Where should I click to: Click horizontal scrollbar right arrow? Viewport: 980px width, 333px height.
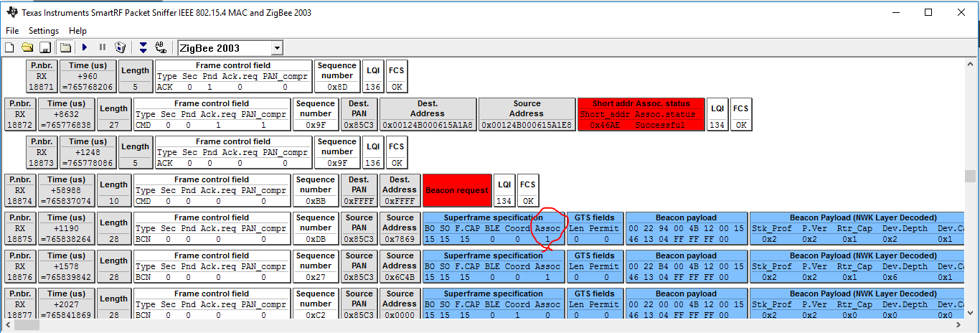[958, 325]
